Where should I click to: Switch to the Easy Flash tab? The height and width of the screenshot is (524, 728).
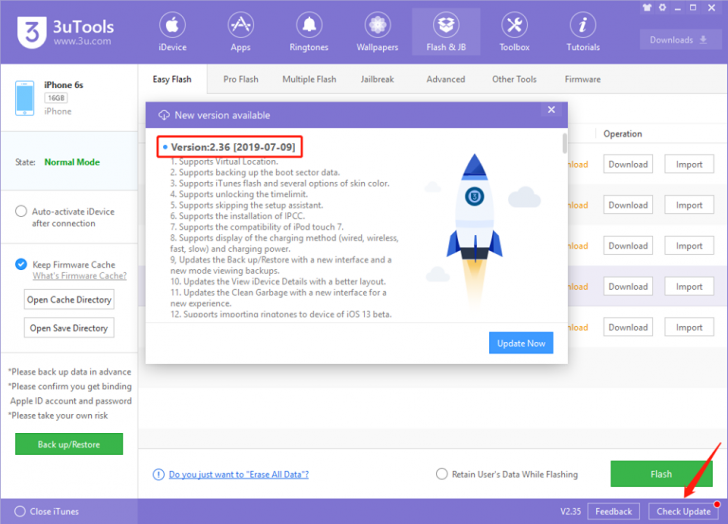pos(172,79)
